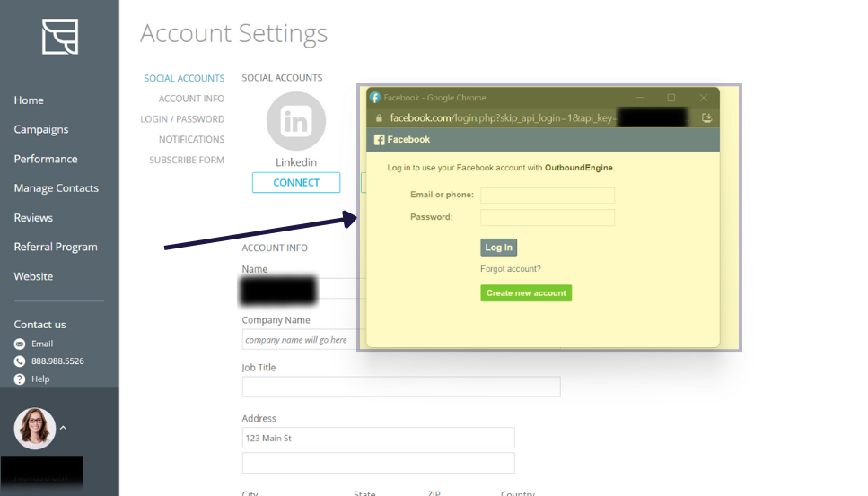Click the Help link in the sidebar

coord(40,379)
